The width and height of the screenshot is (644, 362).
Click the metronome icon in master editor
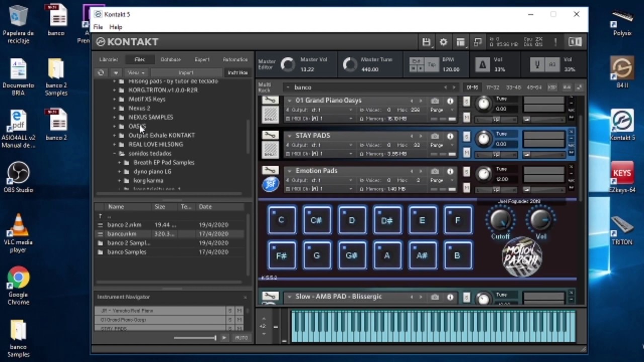(482, 64)
